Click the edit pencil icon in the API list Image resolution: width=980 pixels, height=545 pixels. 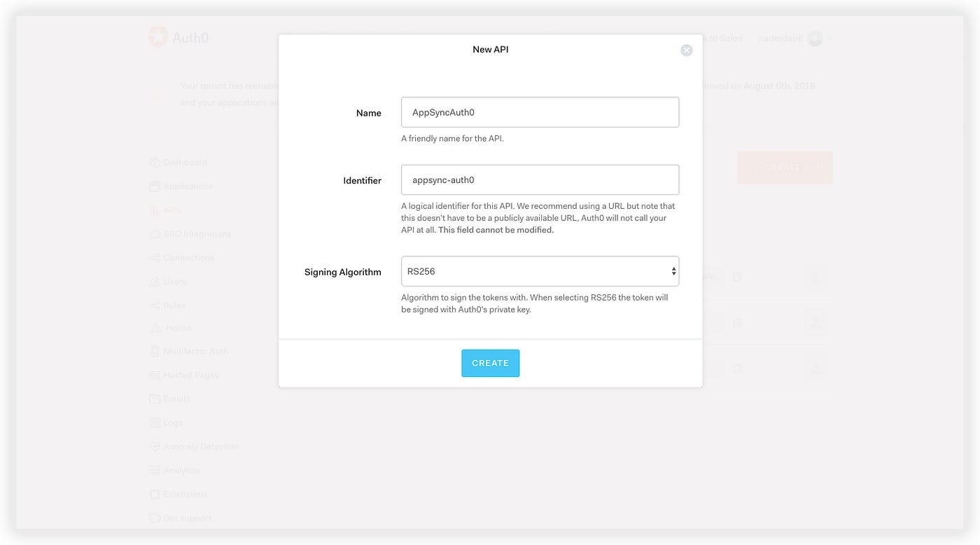(816, 278)
